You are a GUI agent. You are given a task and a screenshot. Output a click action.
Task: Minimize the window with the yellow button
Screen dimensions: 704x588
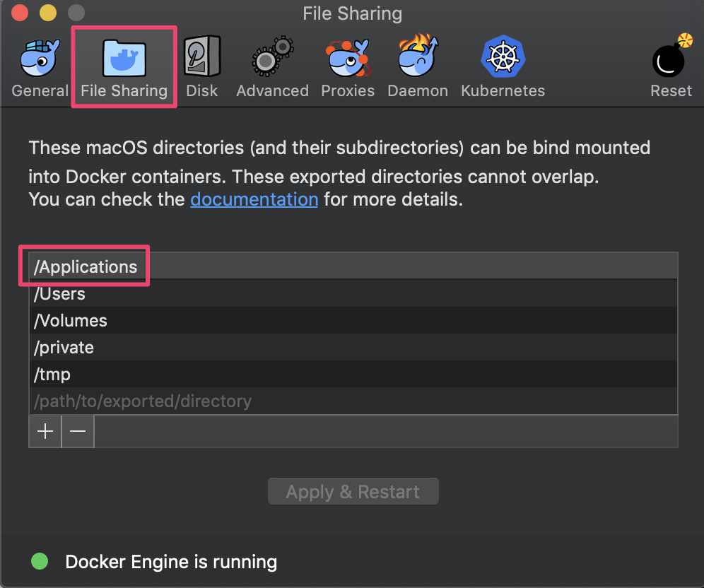(x=47, y=13)
